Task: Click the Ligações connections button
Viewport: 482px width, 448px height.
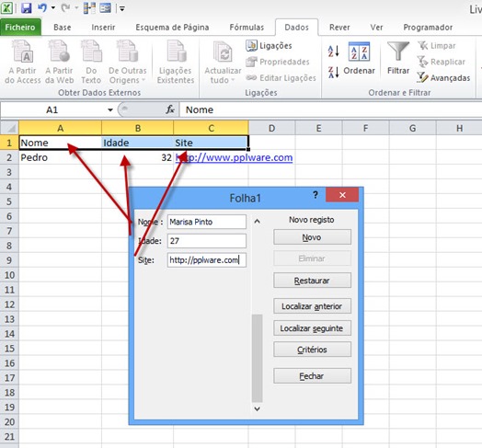Action: pos(269,46)
